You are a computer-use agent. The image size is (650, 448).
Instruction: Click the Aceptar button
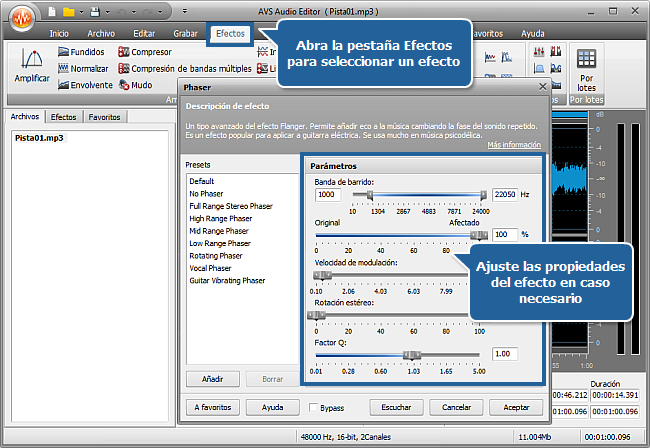tap(516, 407)
